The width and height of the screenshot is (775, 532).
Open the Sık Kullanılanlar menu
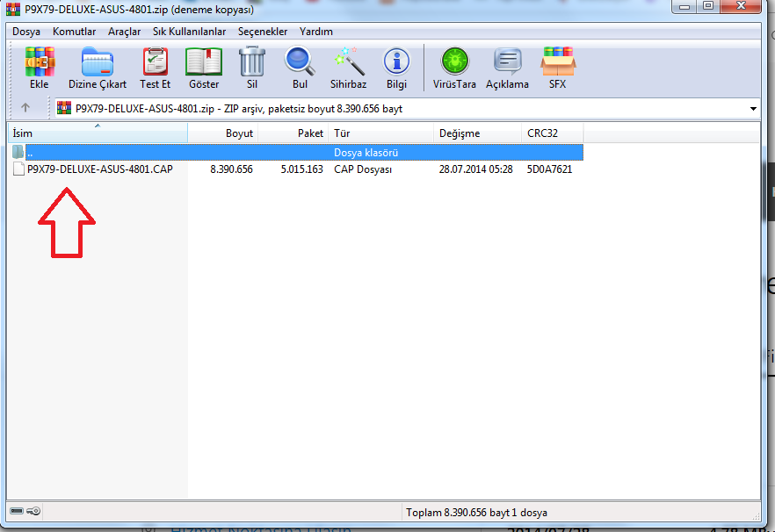(189, 32)
